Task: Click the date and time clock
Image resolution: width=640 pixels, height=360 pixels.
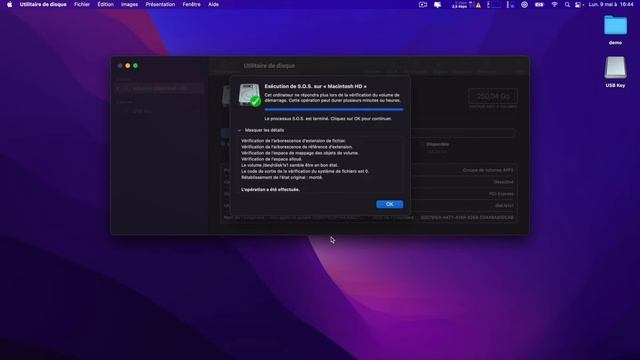Action: [x=611, y=4]
